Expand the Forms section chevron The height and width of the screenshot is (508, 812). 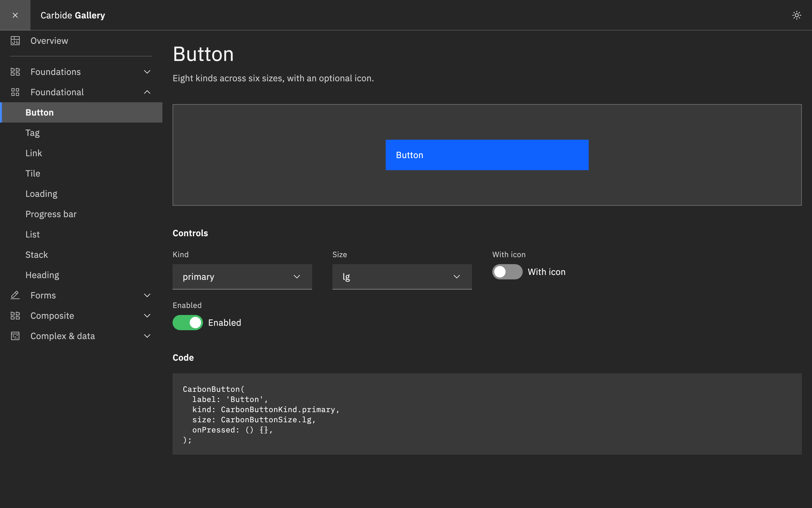tap(147, 295)
